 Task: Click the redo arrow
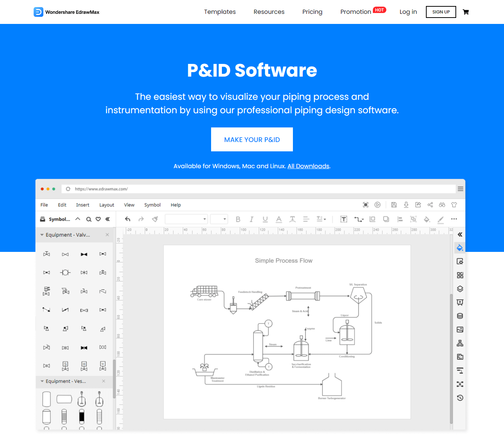tap(141, 219)
